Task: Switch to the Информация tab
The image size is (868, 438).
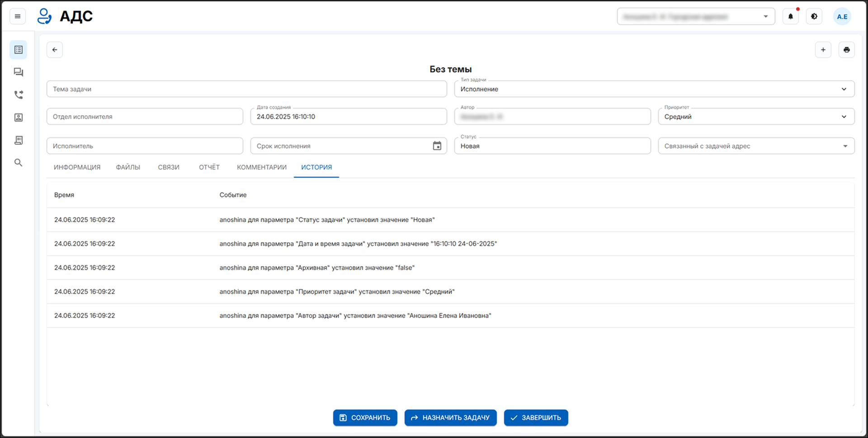Action: pos(77,167)
